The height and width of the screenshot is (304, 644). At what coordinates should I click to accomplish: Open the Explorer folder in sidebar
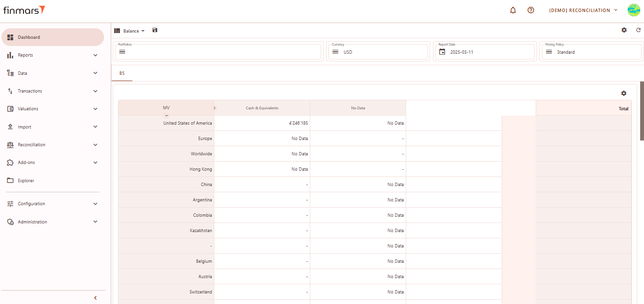click(26, 181)
